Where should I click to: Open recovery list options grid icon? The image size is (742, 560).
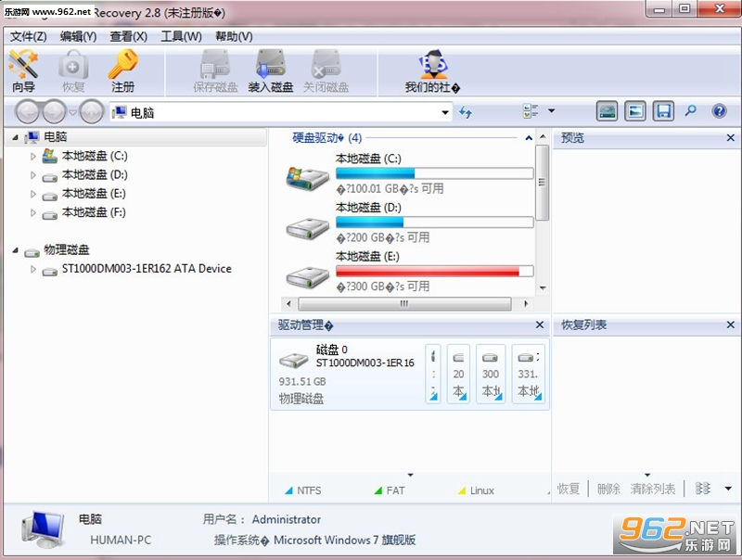click(703, 489)
